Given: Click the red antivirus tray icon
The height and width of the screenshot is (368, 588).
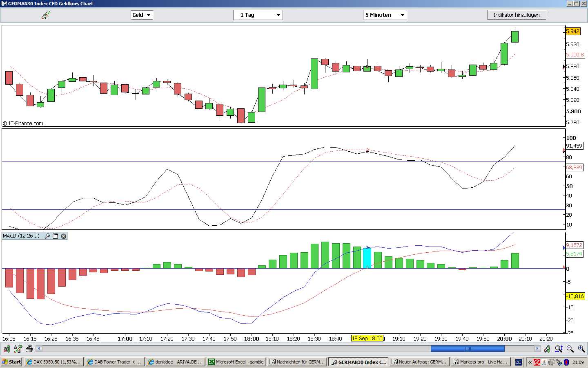Looking at the screenshot, I should click(x=537, y=362).
